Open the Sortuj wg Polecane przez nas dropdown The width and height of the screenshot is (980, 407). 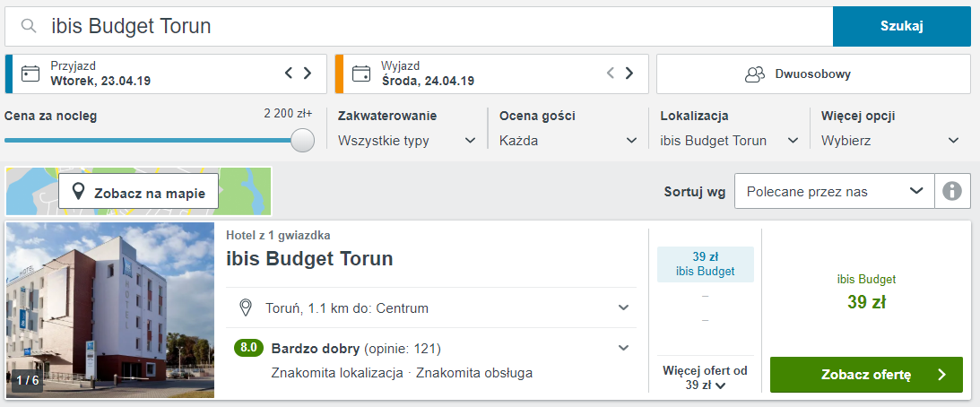coord(835,191)
